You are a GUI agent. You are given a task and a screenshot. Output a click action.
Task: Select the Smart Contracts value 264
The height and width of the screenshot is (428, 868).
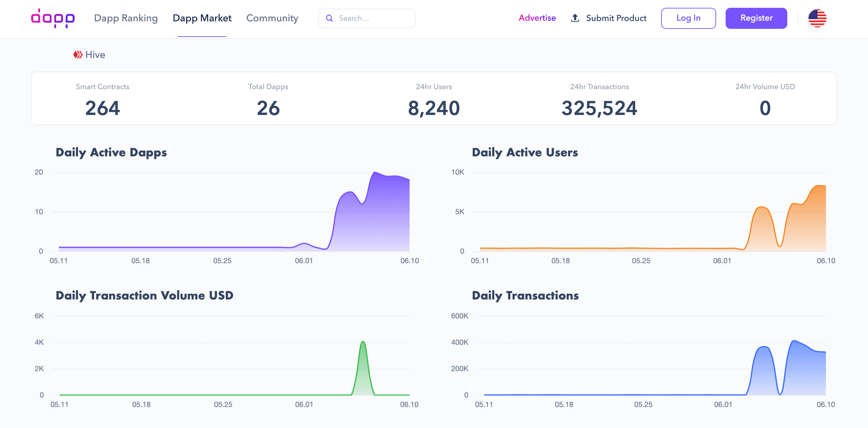click(102, 108)
